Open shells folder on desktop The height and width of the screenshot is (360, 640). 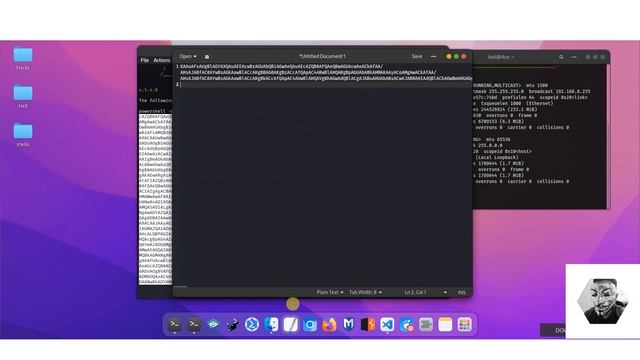pyautogui.click(x=23, y=135)
